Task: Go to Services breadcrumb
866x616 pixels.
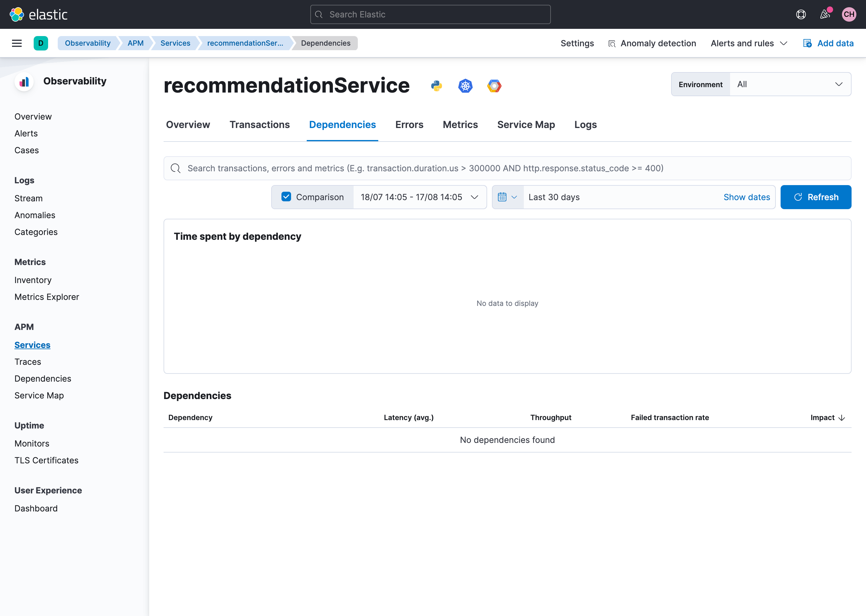Action: point(175,43)
